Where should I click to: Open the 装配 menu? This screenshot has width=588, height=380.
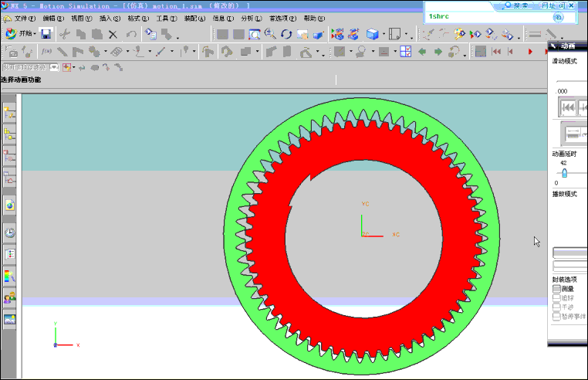coord(194,19)
